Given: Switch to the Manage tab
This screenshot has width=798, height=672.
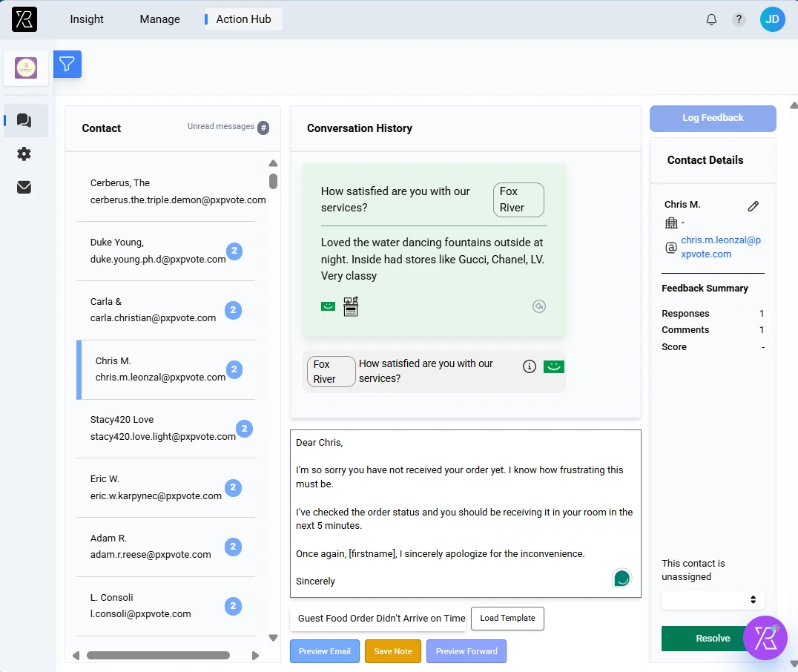Looking at the screenshot, I should [159, 19].
